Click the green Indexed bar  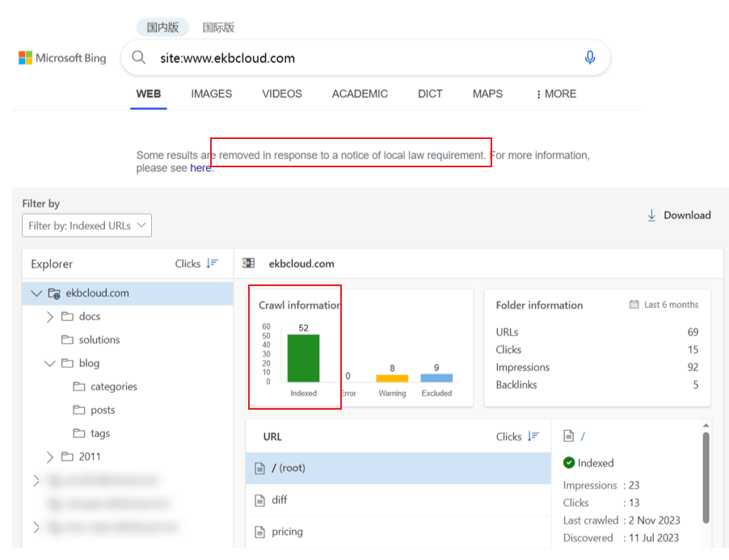pos(303,358)
